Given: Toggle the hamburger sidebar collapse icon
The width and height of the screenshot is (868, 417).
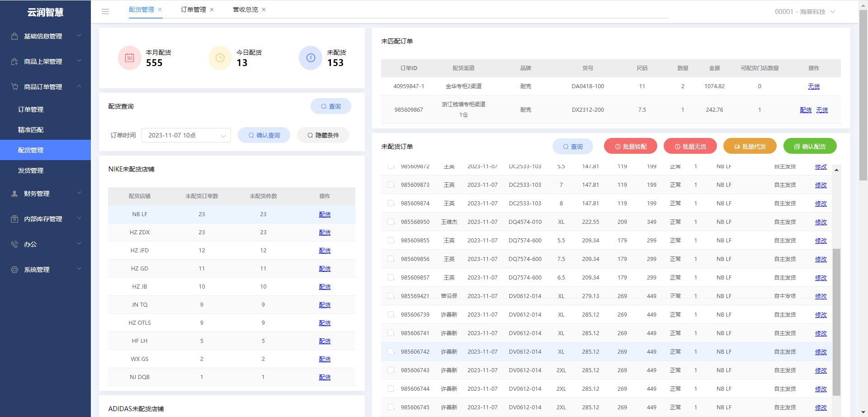Looking at the screenshot, I should click(105, 12).
